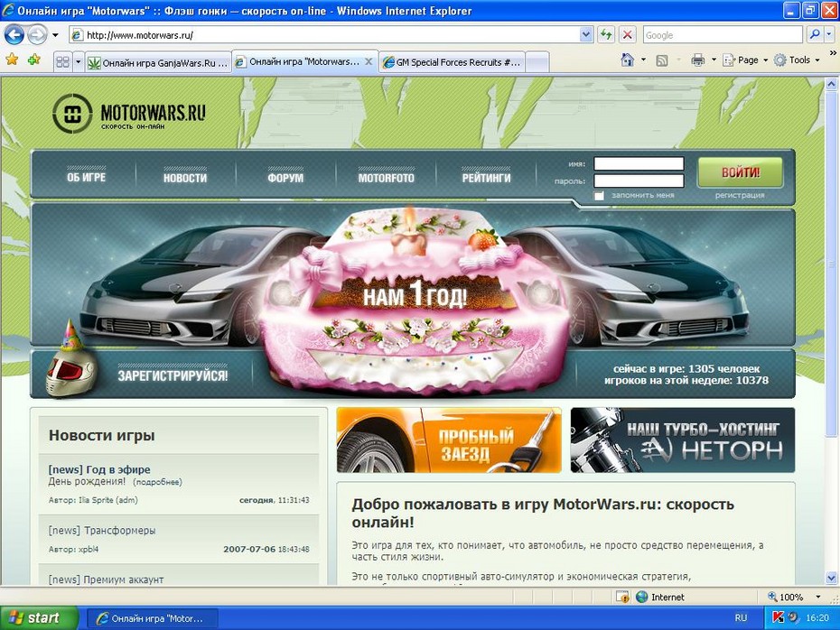This screenshot has height=630, width=840.
Task: Click the browser Back arrow button
Action: point(14,35)
